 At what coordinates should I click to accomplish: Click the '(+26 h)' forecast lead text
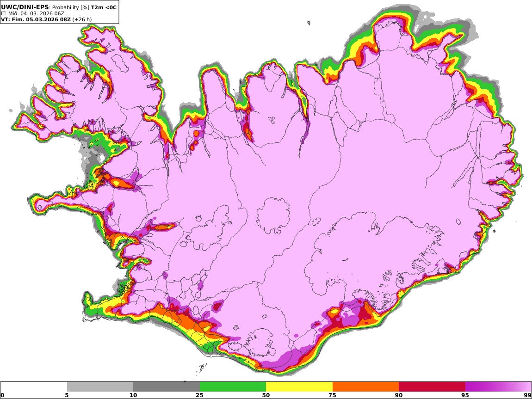coord(82,19)
